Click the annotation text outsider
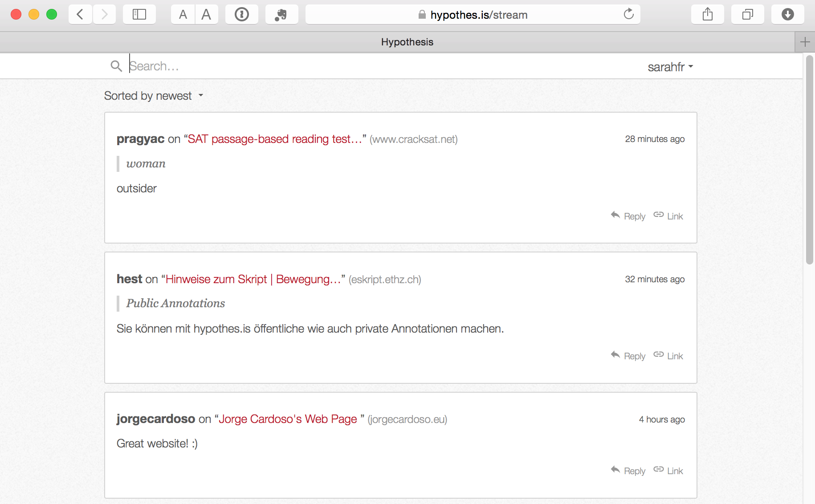 (137, 188)
